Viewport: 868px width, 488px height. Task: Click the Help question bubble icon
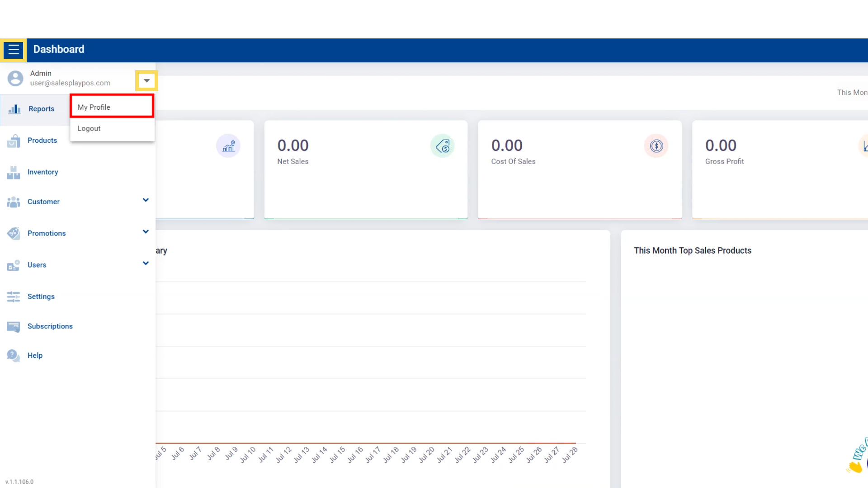(14, 356)
